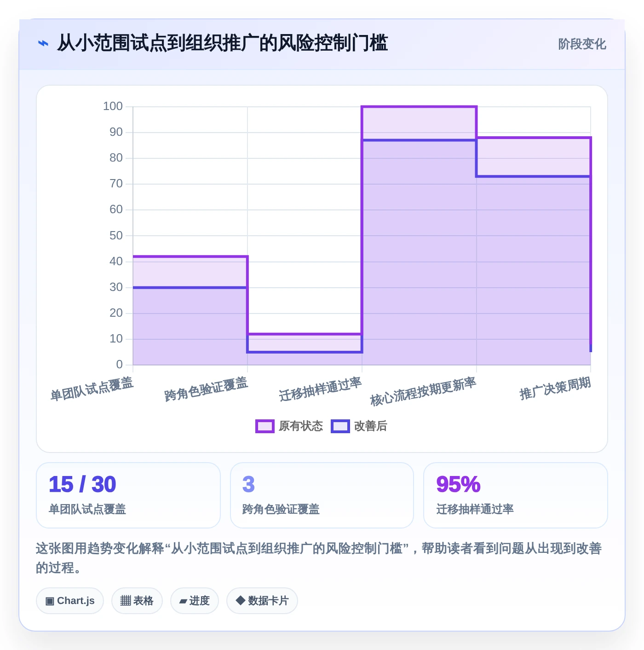Screen dimensions: 644x650
Task: Toggle the 改善后 legend swatch
Action: tap(340, 426)
